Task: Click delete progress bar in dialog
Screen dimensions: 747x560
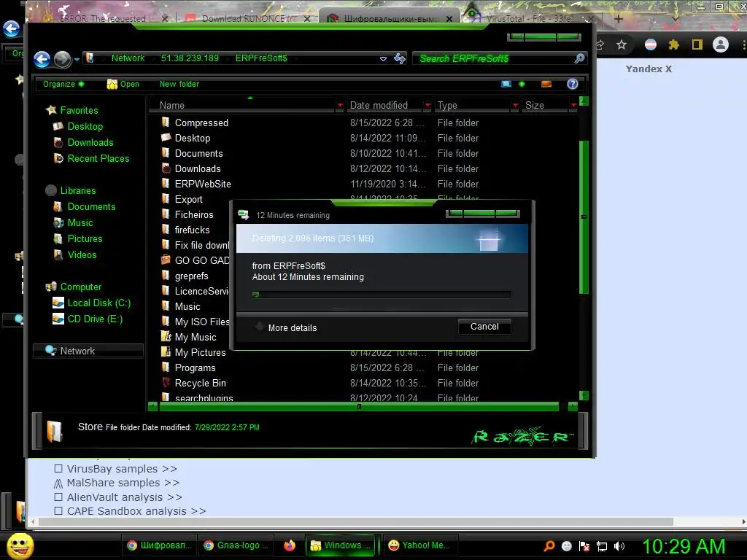Action: (382, 295)
